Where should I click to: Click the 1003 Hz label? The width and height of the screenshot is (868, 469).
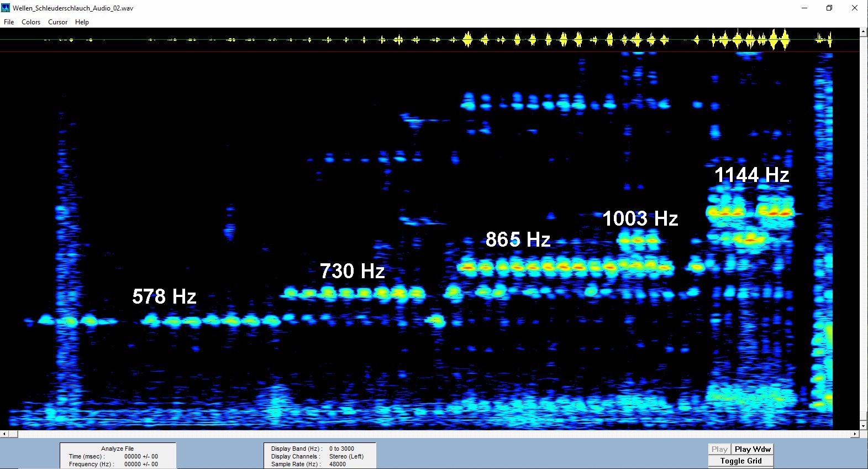pyautogui.click(x=640, y=218)
